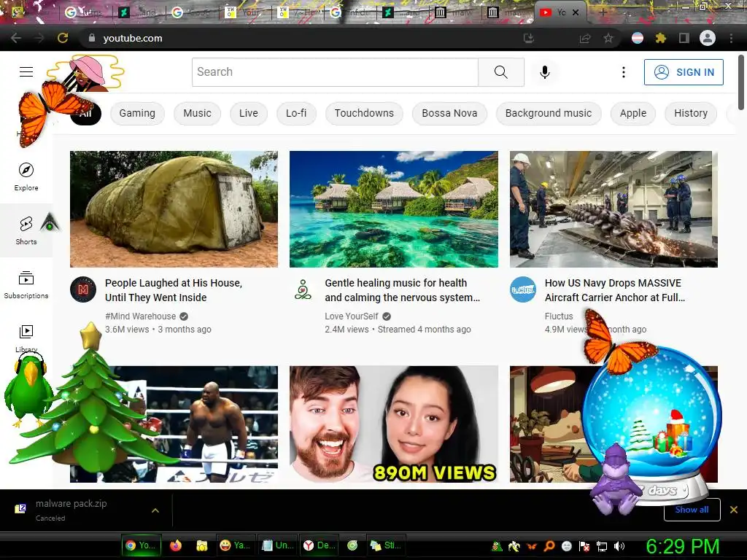This screenshot has height=560, width=747.
Task: View site info via the lock icon
Action: (x=92, y=38)
